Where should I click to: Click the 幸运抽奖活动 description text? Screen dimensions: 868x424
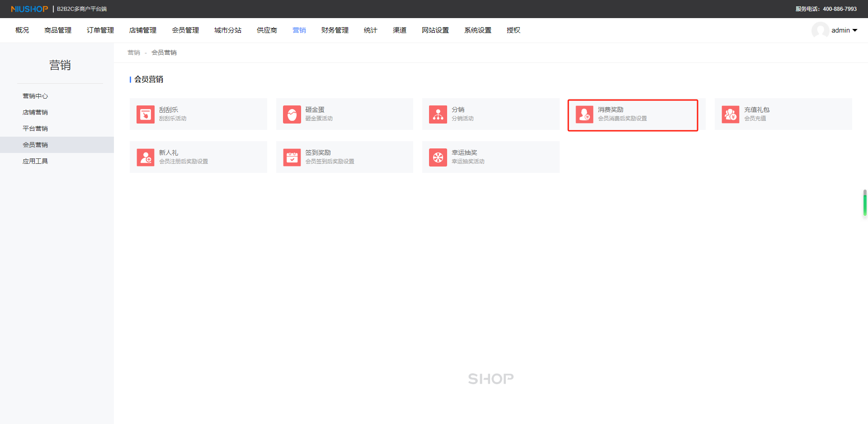[x=468, y=162]
